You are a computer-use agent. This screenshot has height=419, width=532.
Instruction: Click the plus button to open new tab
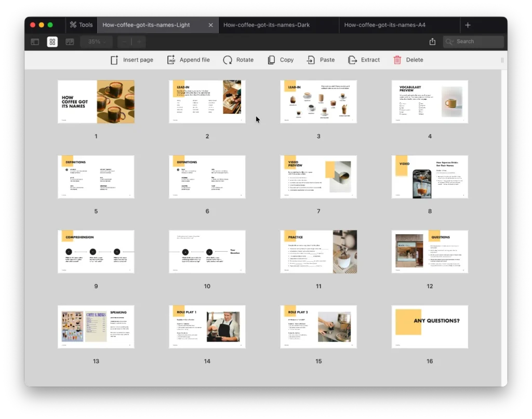click(x=468, y=24)
